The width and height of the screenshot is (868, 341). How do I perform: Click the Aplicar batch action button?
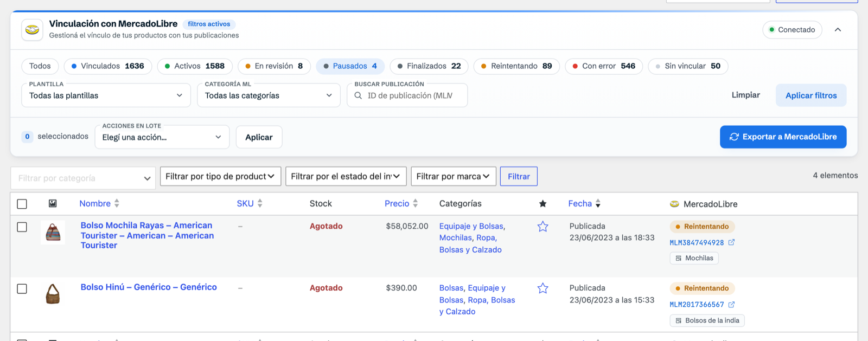pos(259,137)
